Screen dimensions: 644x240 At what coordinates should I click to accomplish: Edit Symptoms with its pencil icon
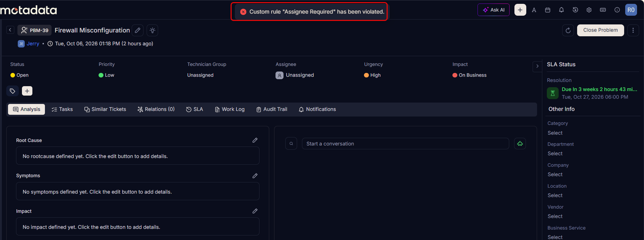255,176
